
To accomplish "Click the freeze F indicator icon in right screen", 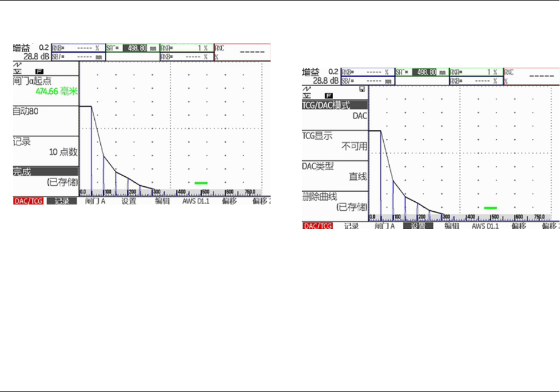I will tap(329, 96).
